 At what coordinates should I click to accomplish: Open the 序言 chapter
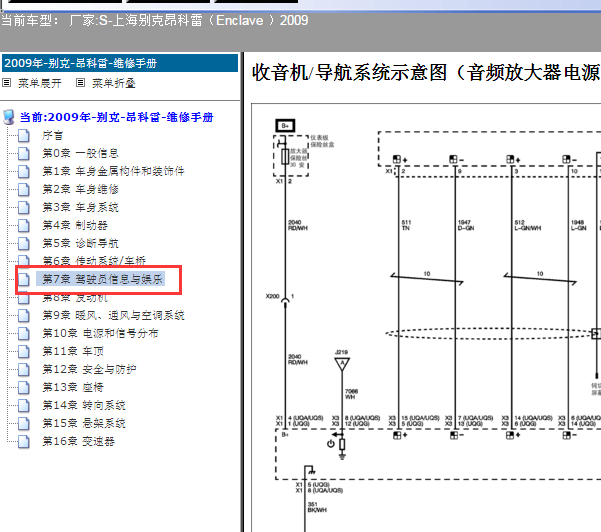click(x=53, y=135)
